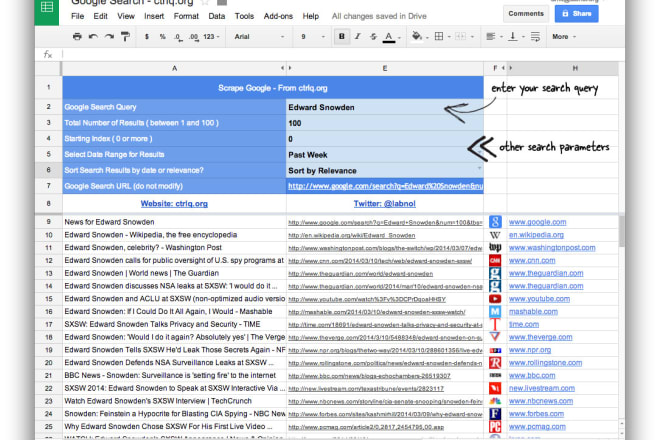
Task: Select the cell with total results 100
Action: pos(385,123)
